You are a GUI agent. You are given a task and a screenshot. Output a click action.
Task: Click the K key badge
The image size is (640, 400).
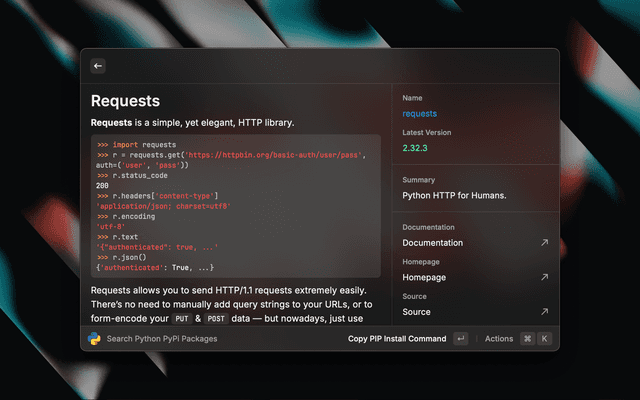[x=545, y=339]
